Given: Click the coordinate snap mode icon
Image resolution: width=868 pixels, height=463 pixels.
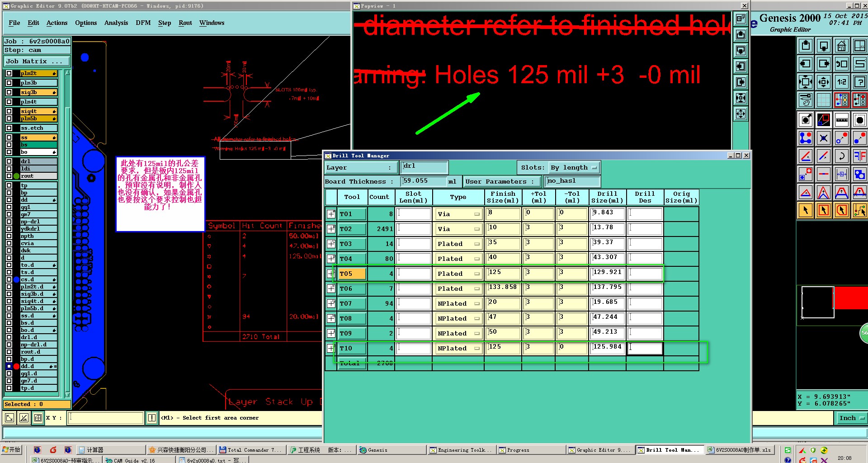Looking at the screenshot, I should [9, 418].
